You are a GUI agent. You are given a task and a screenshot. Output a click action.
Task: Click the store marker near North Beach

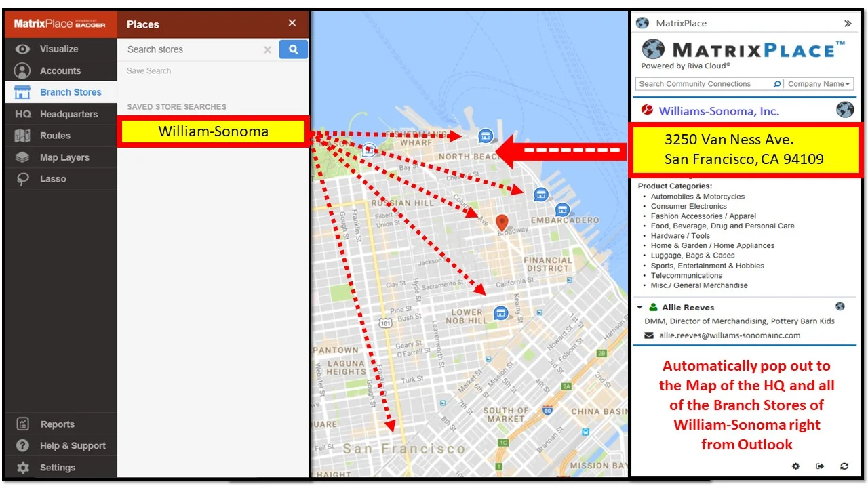[x=485, y=136]
